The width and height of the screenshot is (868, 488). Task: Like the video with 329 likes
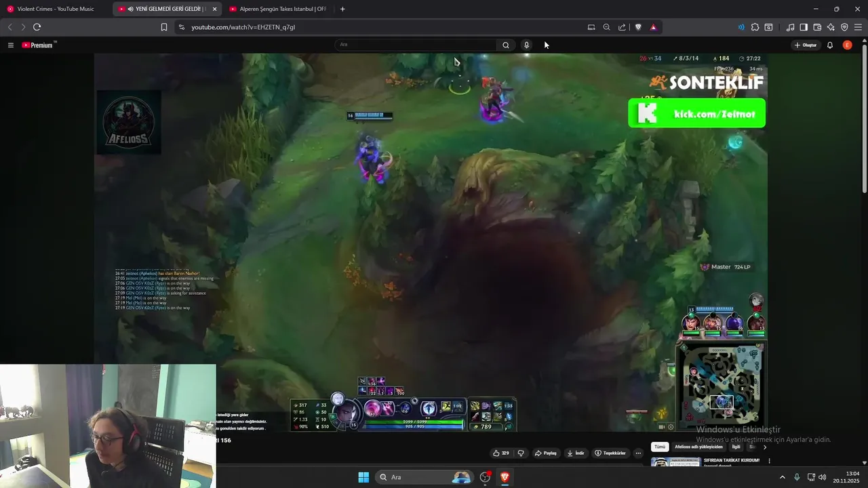click(501, 453)
